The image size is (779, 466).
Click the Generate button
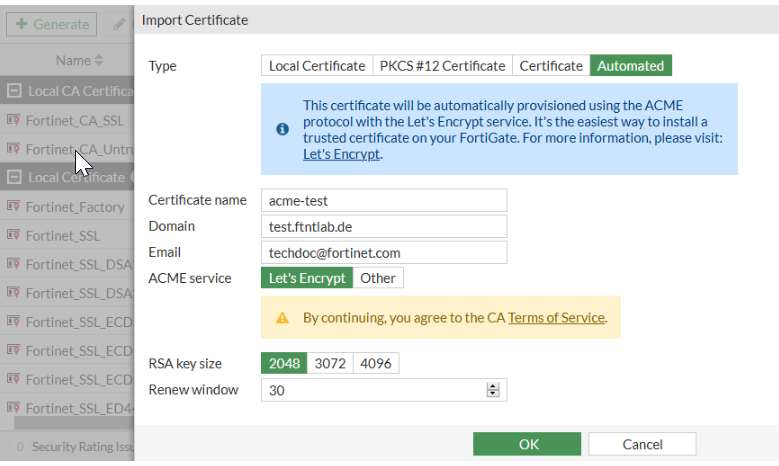click(x=52, y=24)
